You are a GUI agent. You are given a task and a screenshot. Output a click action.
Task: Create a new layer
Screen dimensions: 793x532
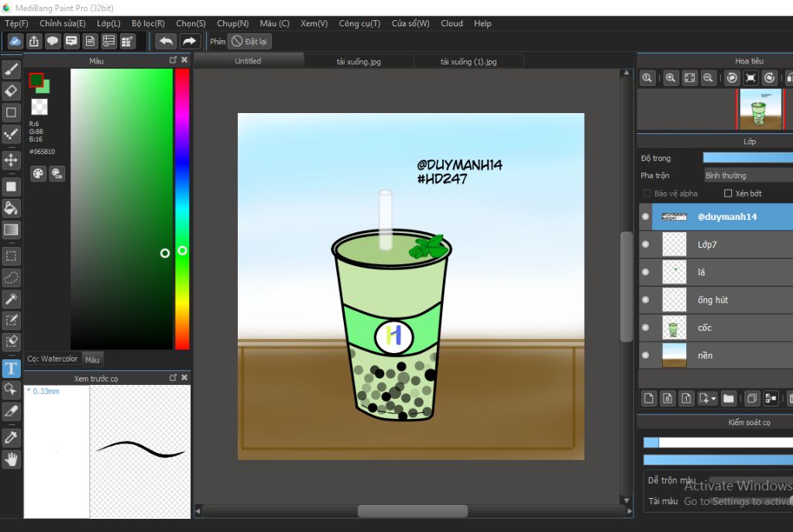point(648,399)
